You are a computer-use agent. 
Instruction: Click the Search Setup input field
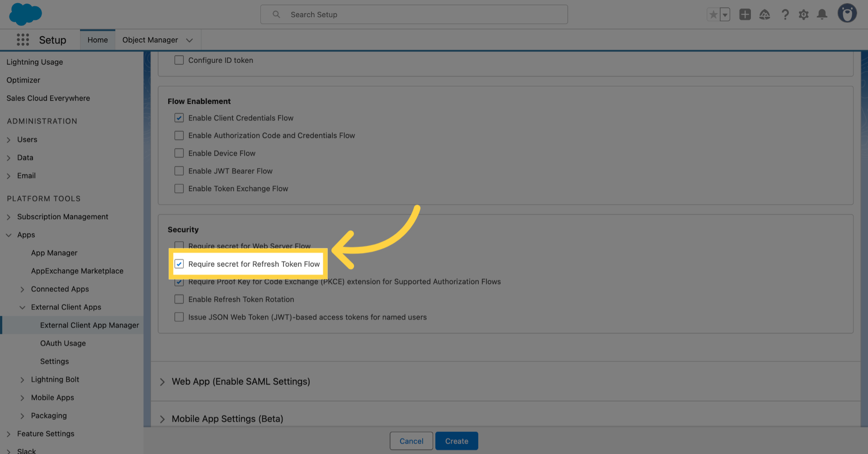click(x=414, y=14)
